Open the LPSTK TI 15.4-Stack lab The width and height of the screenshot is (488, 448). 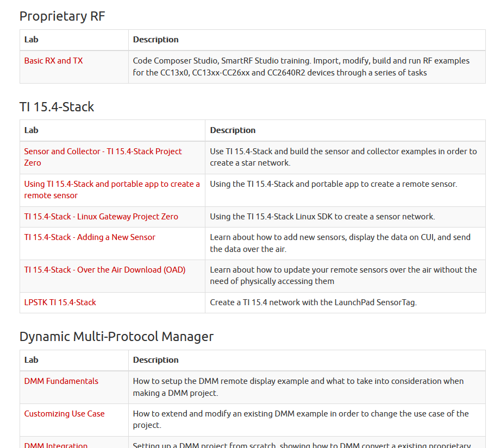coord(60,302)
